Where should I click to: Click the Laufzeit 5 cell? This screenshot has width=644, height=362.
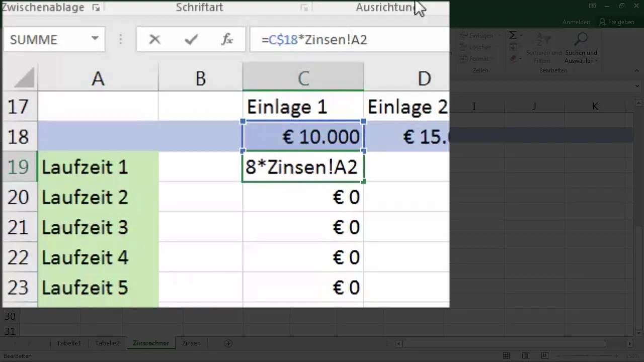pos(98,288)
